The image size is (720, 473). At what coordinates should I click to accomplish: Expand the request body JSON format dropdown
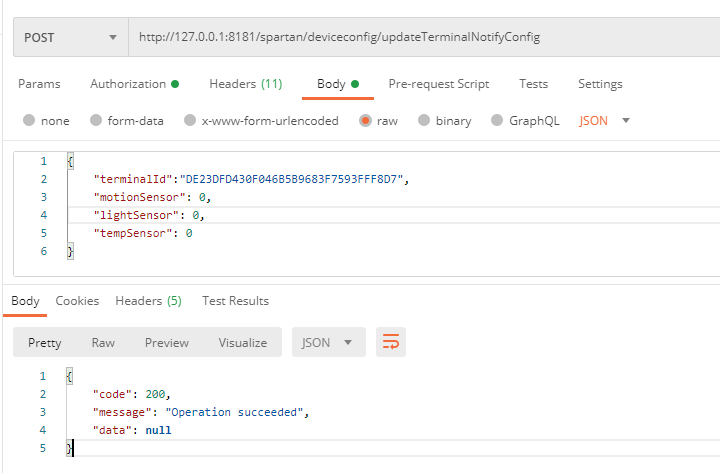pos(605,121)
